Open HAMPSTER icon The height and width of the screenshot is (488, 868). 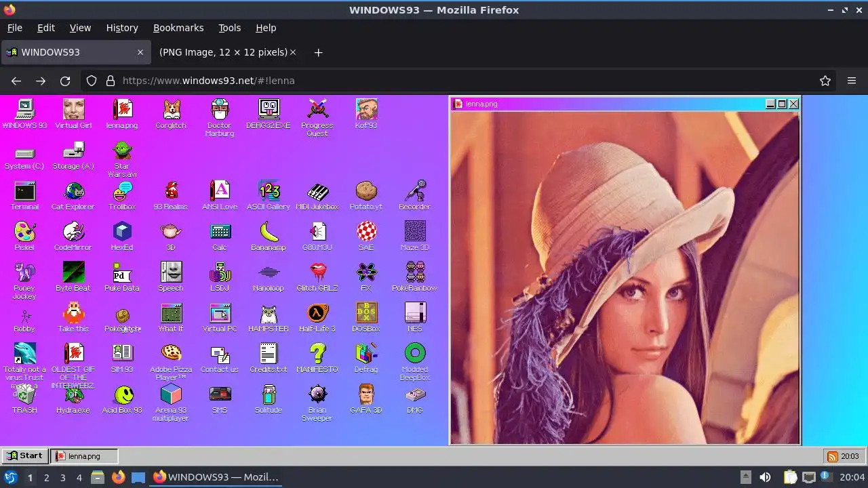[x=269, y=313]
